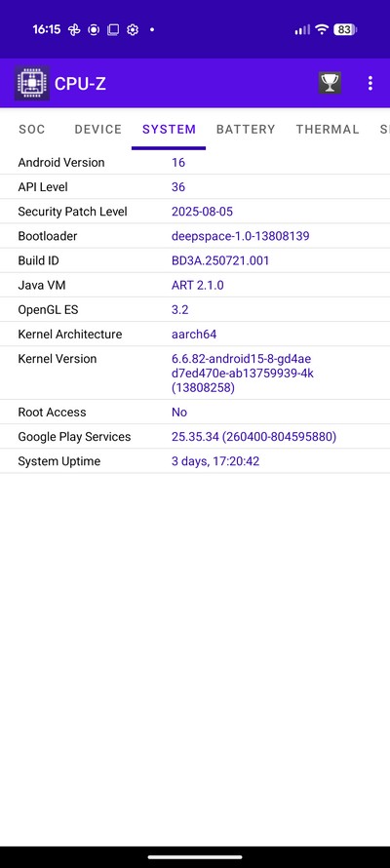Tap the cellular signal bars icon
The width and height of the screenshot is (390, 868).
point(302,29)
